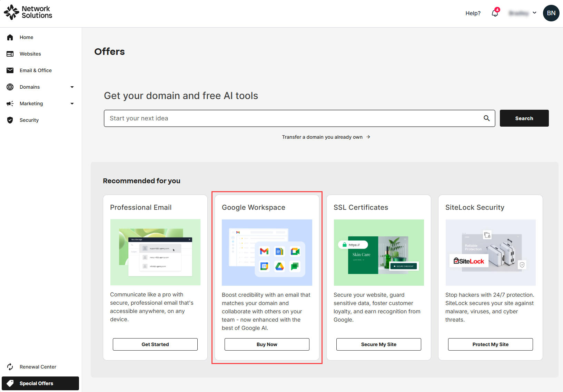Screen dimensions: 563x392
Task: Open the notifications bell
Action: tap(495, 13)
